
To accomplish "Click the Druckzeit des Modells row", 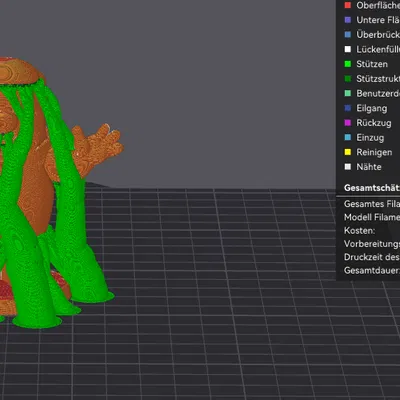I will pos(372,257).
